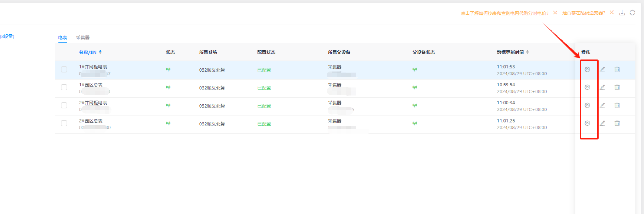Edit the 1#园区总表 row
This screenshot has height=214, width=644.
pos(603,87)
